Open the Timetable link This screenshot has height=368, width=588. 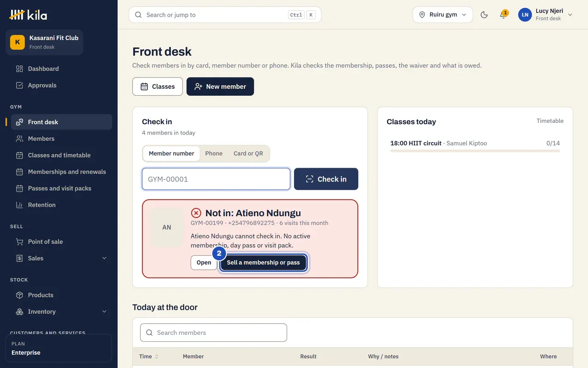(x=550, y=121)
